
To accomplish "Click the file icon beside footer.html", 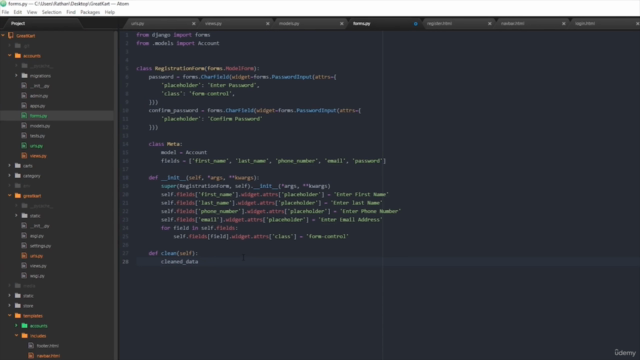I will pyautogui.click(x=31, y=346).
